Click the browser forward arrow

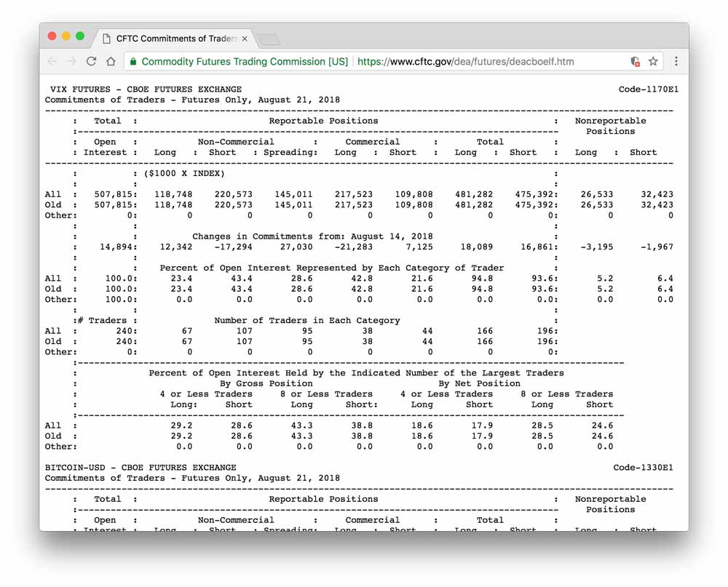(71, 61)
